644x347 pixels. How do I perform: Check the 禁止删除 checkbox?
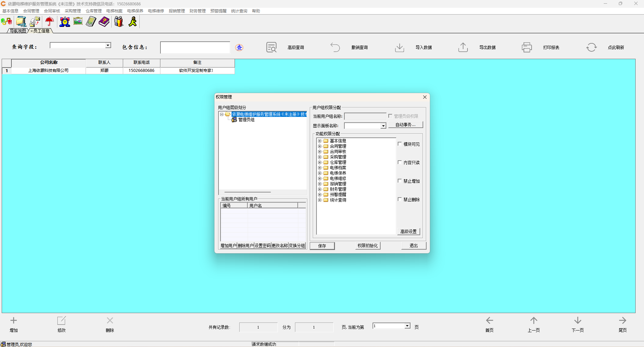pyautogui.click(x=400, y=200)
